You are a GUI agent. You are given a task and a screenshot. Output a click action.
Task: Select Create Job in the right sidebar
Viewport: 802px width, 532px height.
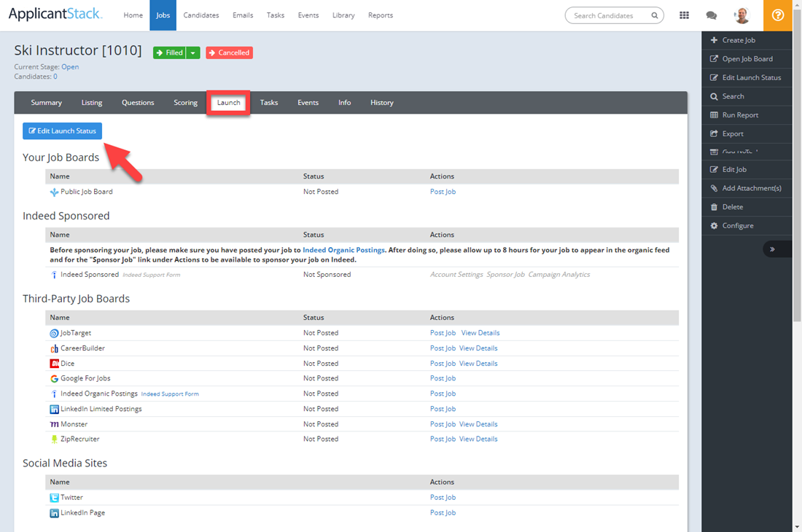(x=738, y=40)
